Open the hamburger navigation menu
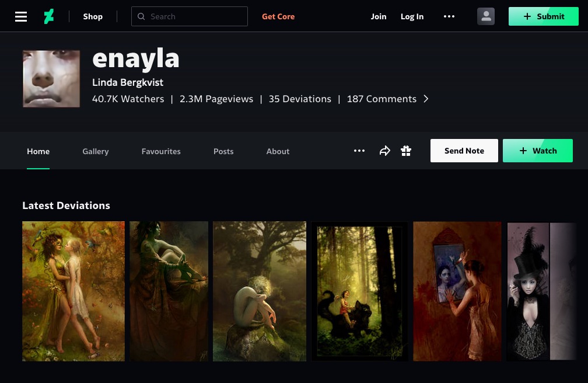 coord(21,16)
